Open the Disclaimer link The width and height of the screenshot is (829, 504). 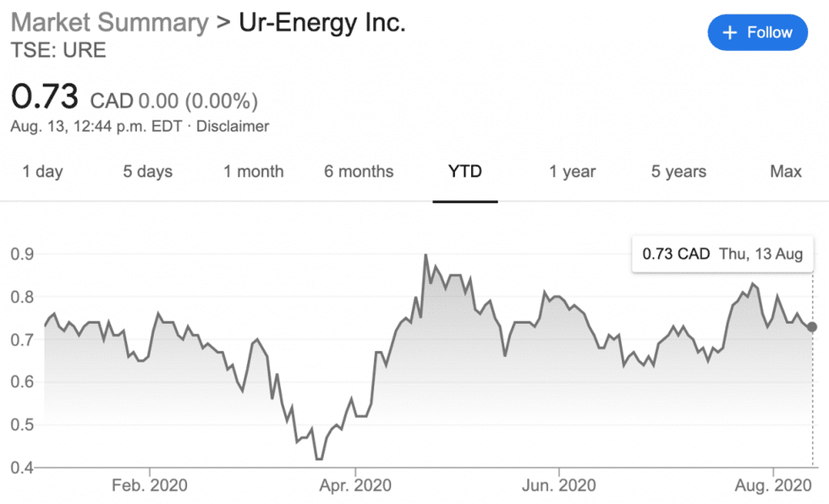232,127
